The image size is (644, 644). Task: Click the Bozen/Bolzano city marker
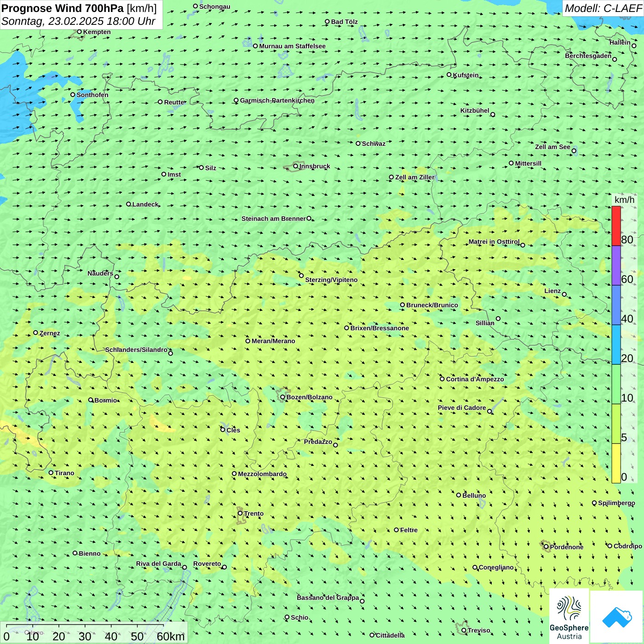pyautogui.click(x=283, y=397)
